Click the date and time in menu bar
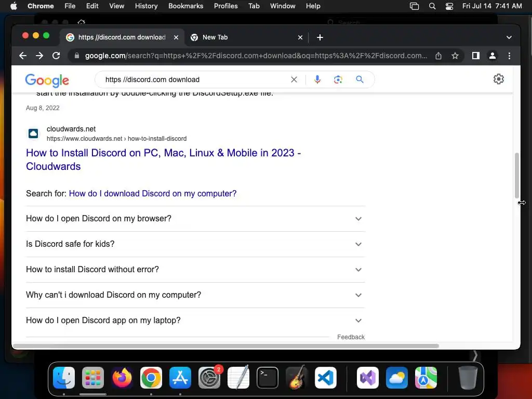The height and width of the screenshot is (399, 532). click(x=492, y=6)
